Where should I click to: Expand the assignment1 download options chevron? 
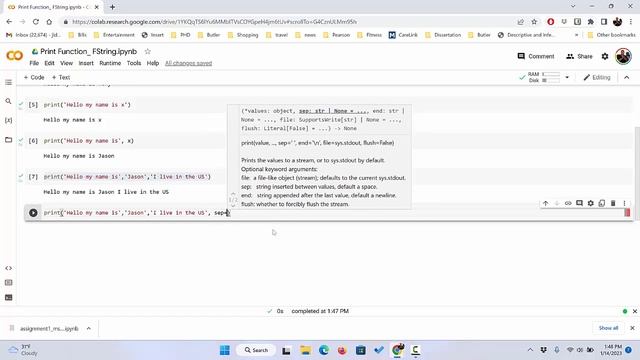89,328
